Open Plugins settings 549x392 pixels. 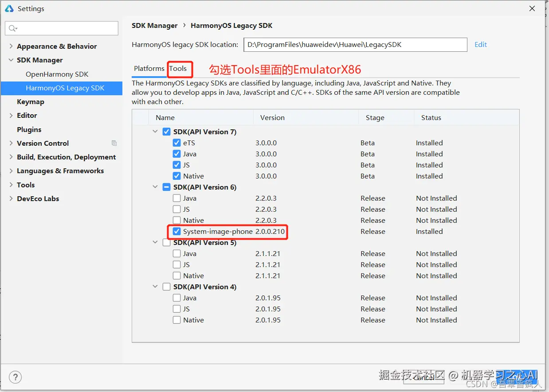click(x=29, y=129)
